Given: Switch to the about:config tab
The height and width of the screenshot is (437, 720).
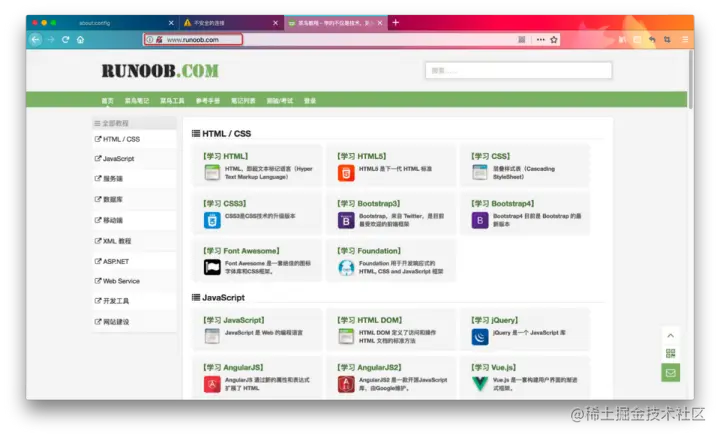Looking at the screenshot, I should pos(102,22).
